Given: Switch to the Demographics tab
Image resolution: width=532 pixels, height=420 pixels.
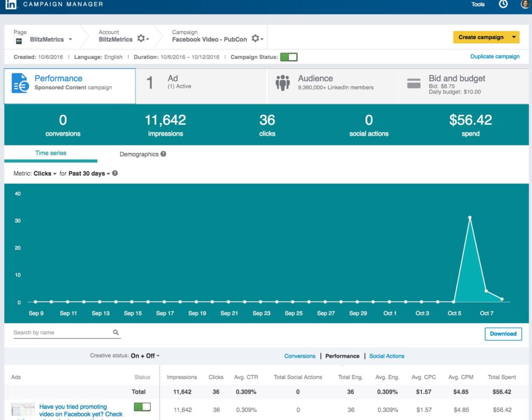Looking at the screenshot, I should 139,154.
